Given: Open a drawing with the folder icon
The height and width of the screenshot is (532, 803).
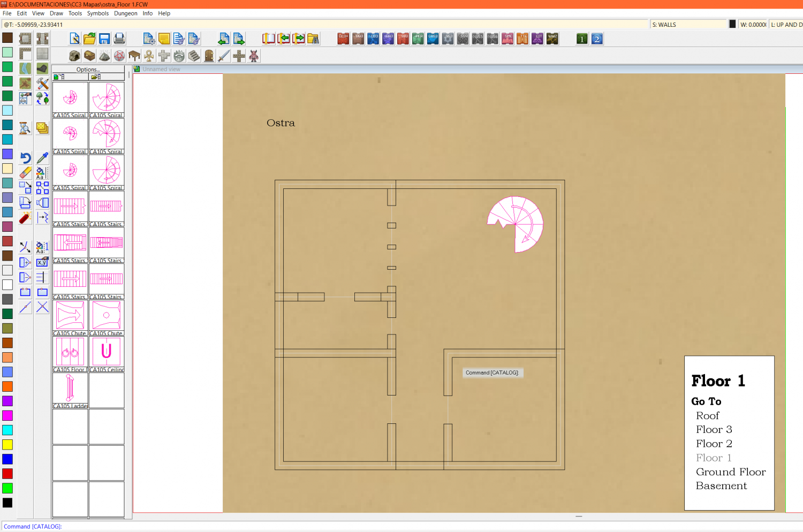Looking at the screenshot, I should coord(89,39).
